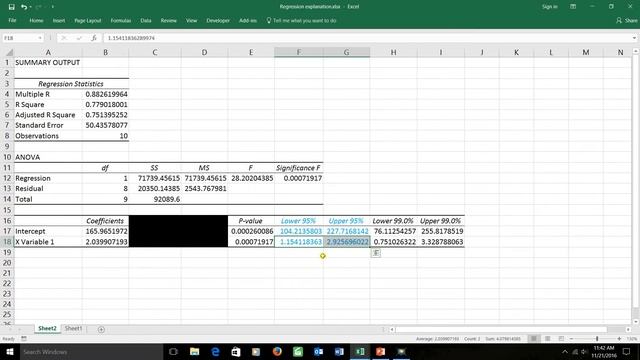Open the Page Layout ribbon tab
The height and width of the screenshot is (360, 640).
coord(88,20)
